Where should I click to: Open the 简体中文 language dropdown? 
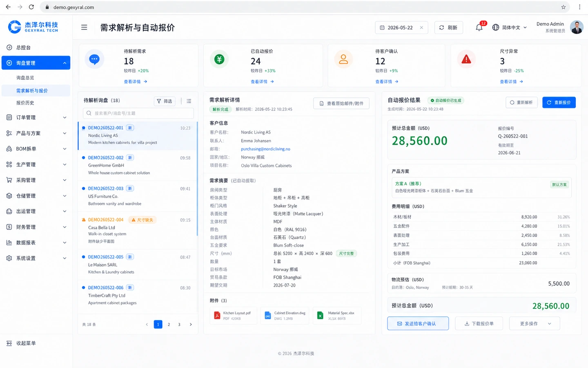click(x=510, y=27)
